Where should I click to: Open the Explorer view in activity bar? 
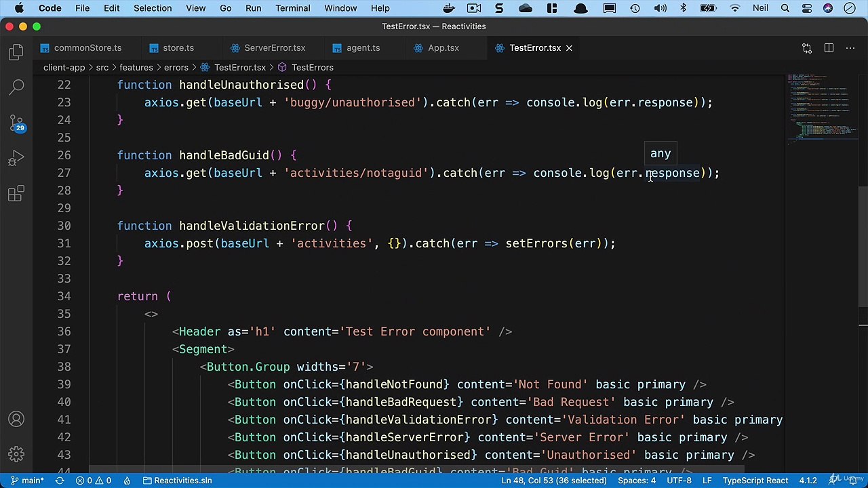(16, 52)
